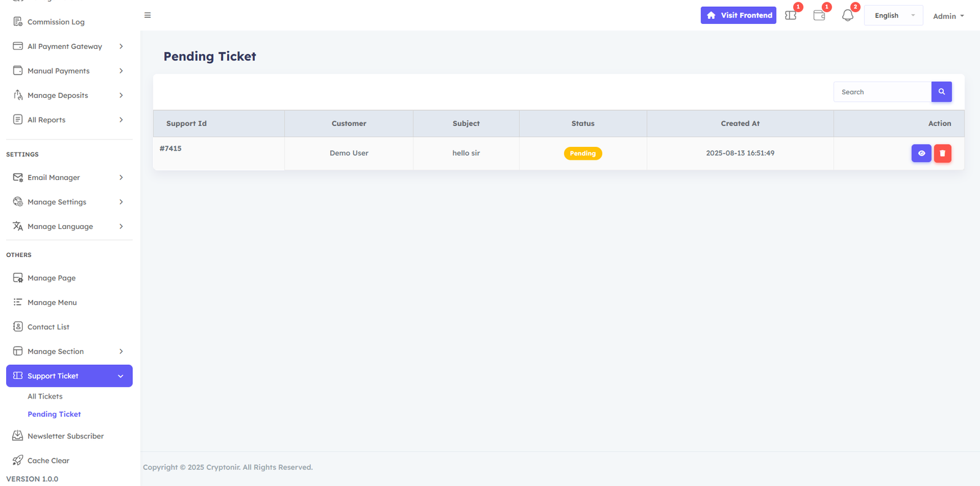Click the ticket notification icon in header
Viewport: 980px width, 486px height.
791,15
